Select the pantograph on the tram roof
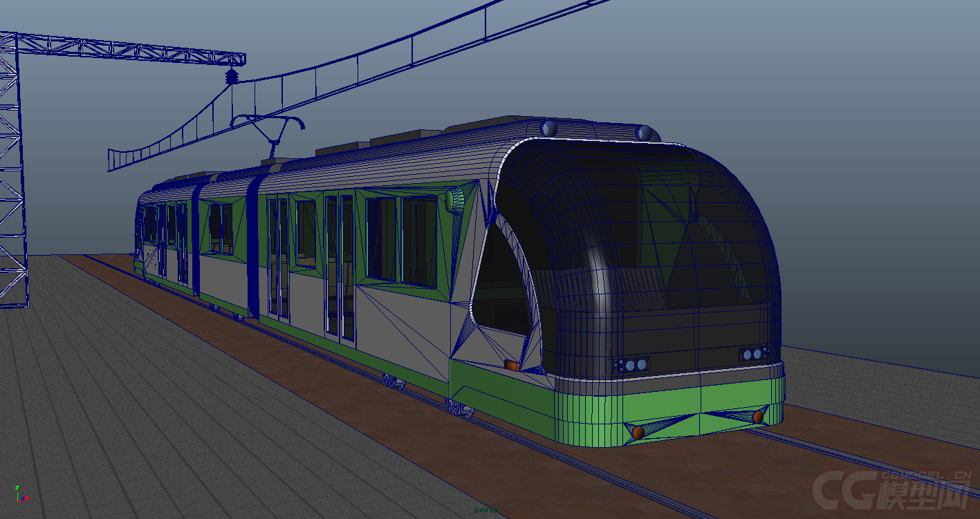The width and height of the screenshot is (980, 519). (x=268, y=135)
